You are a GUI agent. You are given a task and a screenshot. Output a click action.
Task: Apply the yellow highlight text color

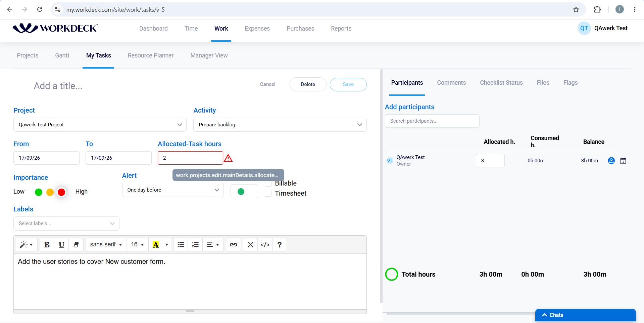click(x=156, y=245)
